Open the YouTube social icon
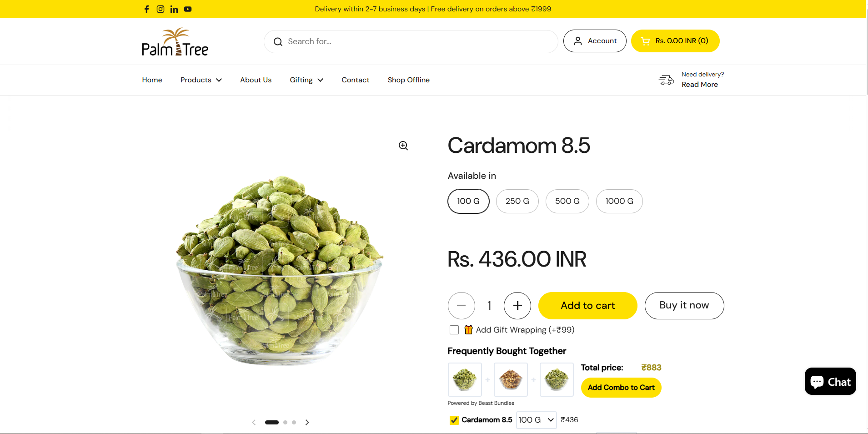Screen dimensions: 868x434 coord(188,9)
